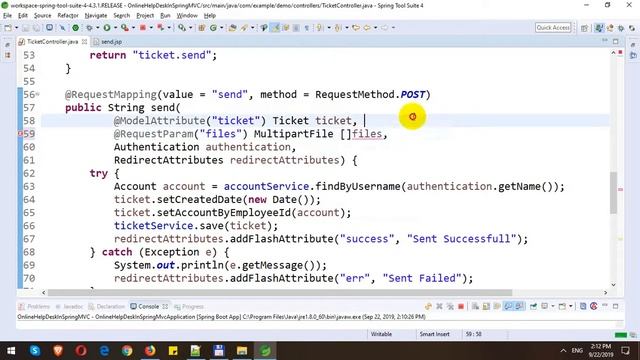Viewport: 640px width, 360px height.
Task: Collapse the fold marker on line 56
Action: click(x=38, y=94)
